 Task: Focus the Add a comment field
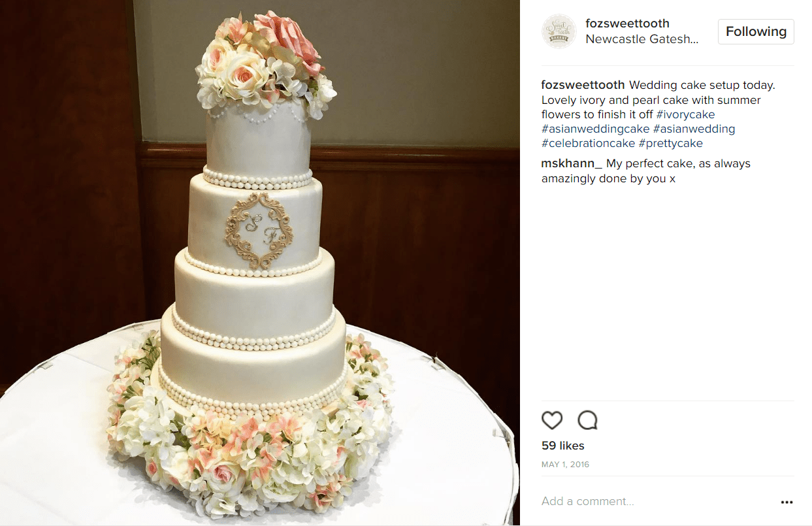pyautogui.click(x=657, y=502)
